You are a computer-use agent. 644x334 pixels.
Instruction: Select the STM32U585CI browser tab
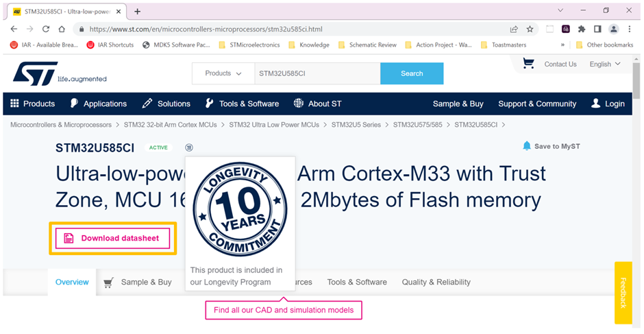(x=67, y=12)
